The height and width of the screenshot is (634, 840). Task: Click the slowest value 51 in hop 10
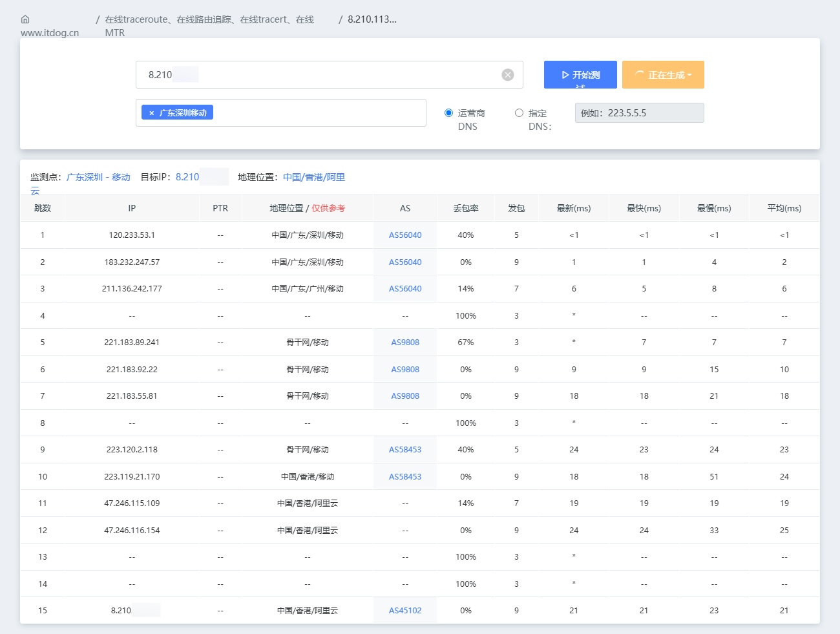coord(714,477)
